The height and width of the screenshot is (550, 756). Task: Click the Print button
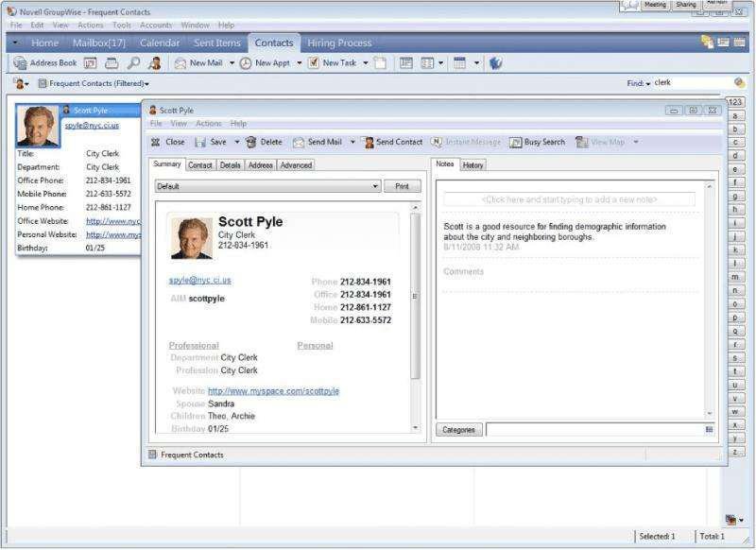[x=403, y=186]
